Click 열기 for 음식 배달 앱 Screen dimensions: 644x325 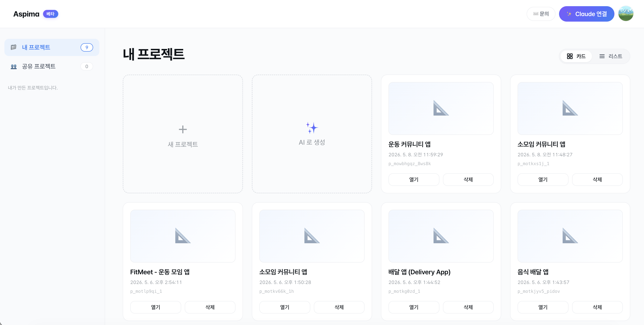click(543, 307)
